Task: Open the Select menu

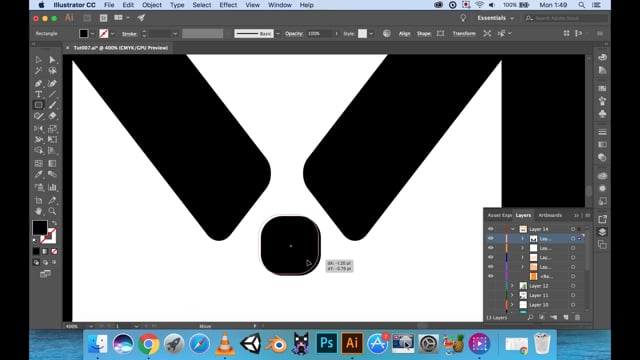Action: tap(202, 5)
